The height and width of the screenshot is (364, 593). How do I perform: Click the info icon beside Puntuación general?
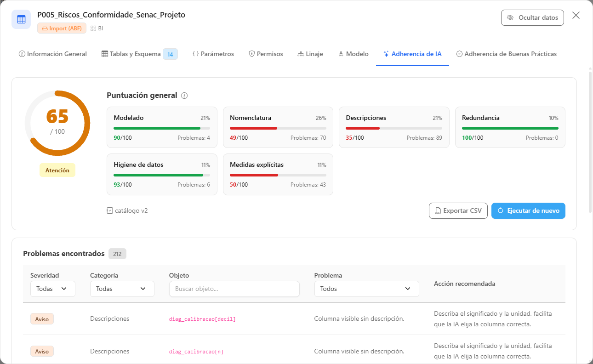(184, 96)
